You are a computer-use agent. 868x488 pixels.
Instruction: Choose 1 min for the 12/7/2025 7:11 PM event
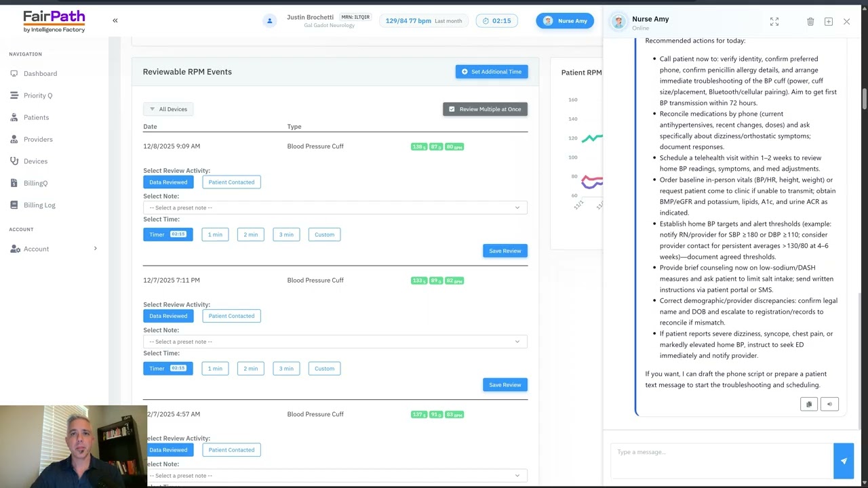pyautogui.click(x=215, y=369)
